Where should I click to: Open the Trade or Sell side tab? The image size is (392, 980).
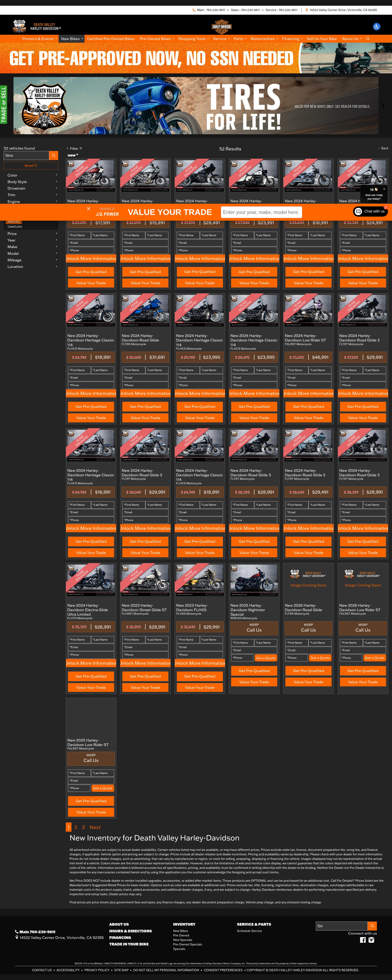pyautogui.click(x=4, y=105)
